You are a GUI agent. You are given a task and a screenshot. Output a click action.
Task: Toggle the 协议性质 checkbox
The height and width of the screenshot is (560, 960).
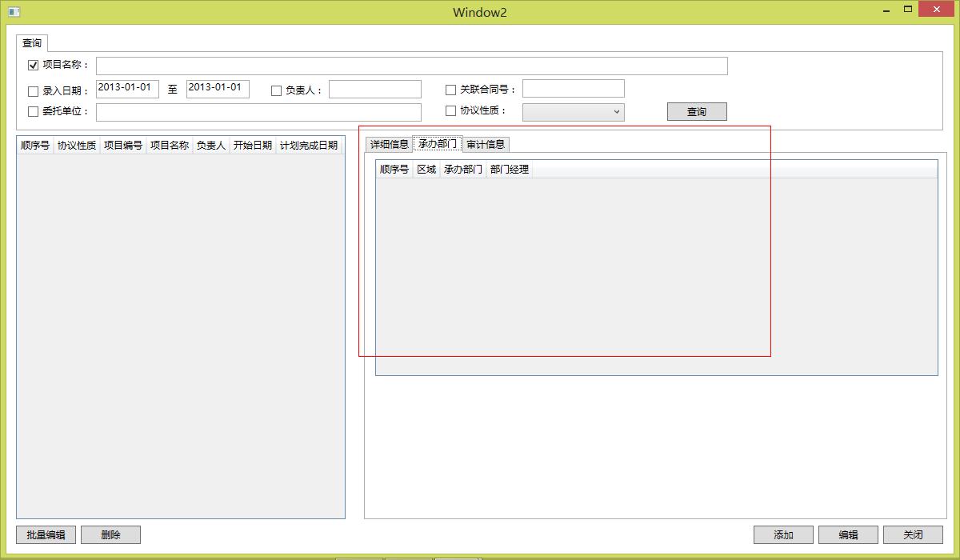coord(450,110)
